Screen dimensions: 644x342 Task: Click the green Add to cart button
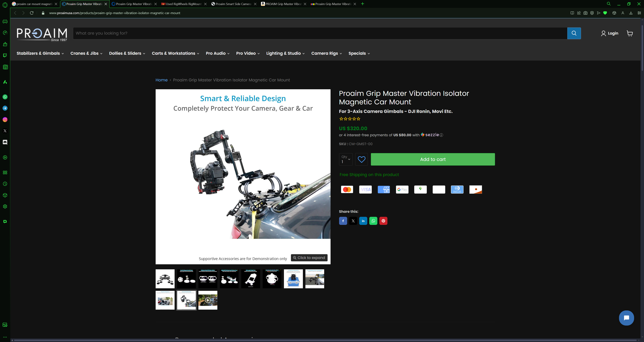(x=433, y=159)
